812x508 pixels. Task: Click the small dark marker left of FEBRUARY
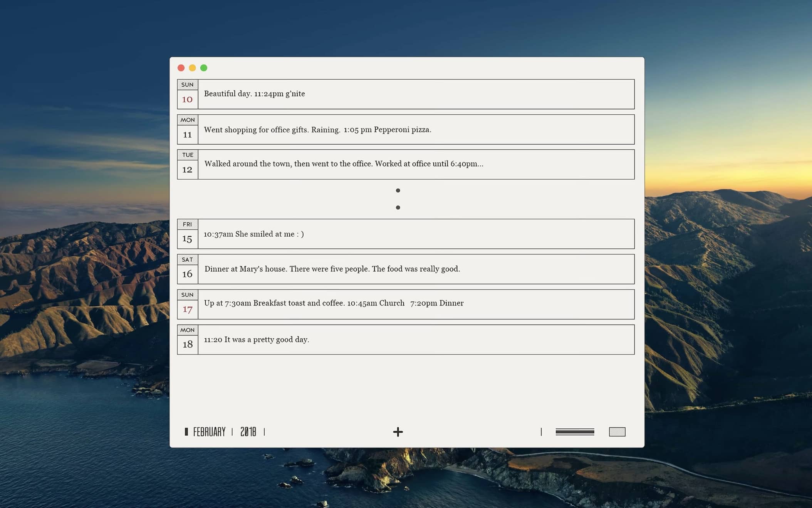tap(186, 432)
